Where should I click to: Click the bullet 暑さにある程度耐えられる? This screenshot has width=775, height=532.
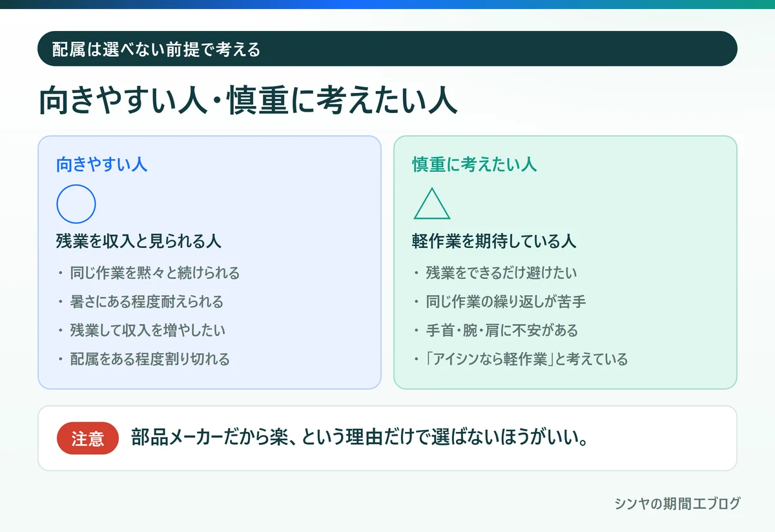tap(147, 302)
